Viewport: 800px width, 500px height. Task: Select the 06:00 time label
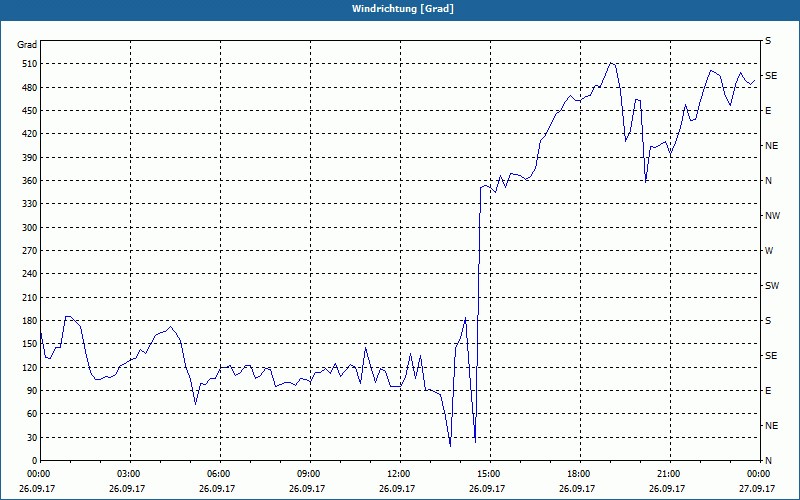(220, 474)
